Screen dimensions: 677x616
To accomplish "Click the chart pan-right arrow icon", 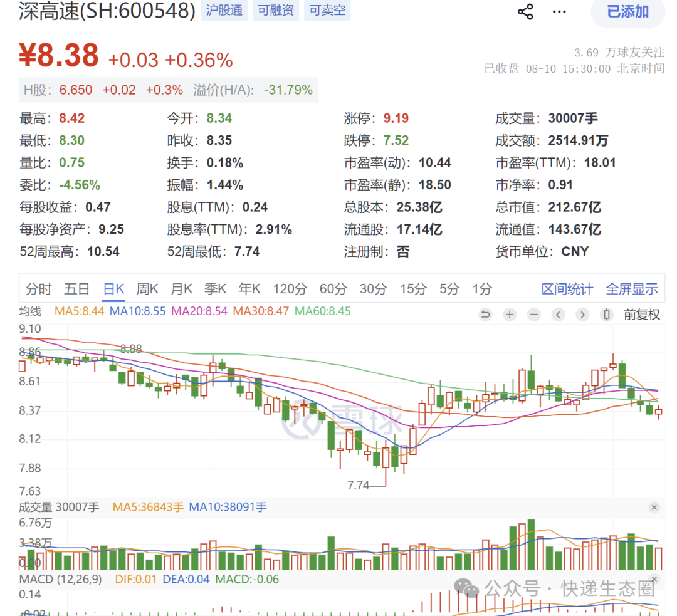I will coord(582,315).
